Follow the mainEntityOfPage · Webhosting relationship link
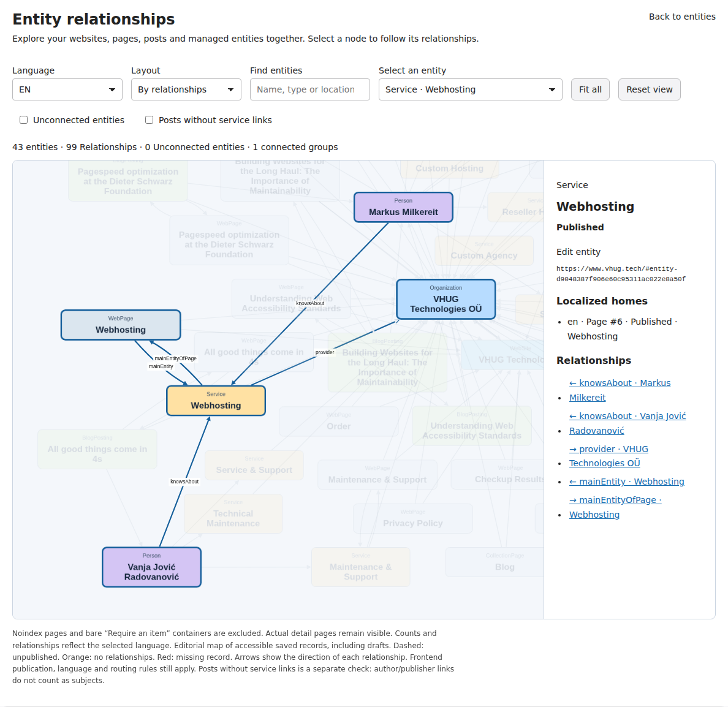This screenshot has width=728, height=707. [615, 507]
